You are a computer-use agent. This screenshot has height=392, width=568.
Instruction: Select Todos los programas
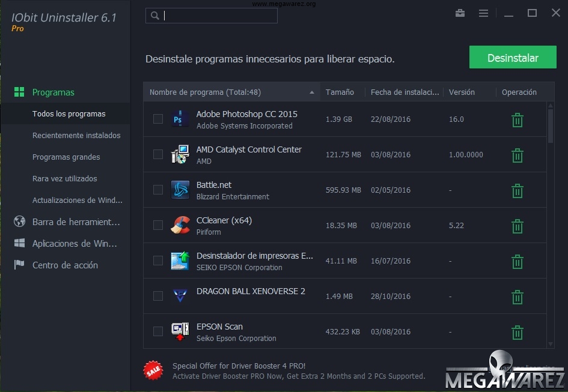(x=69, y=113)
